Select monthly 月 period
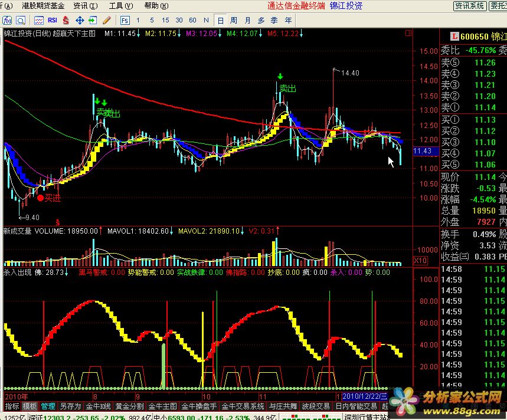 [x=248, y=21]
